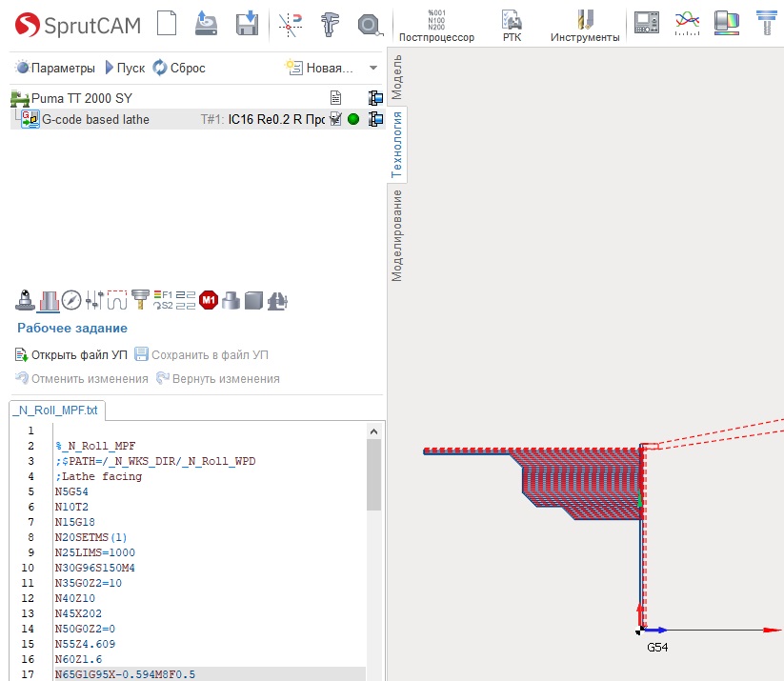Toggle visibility icon on Puma TT 2000 SY row
Viewport: 784px width, 681px height.
point(375,97)
